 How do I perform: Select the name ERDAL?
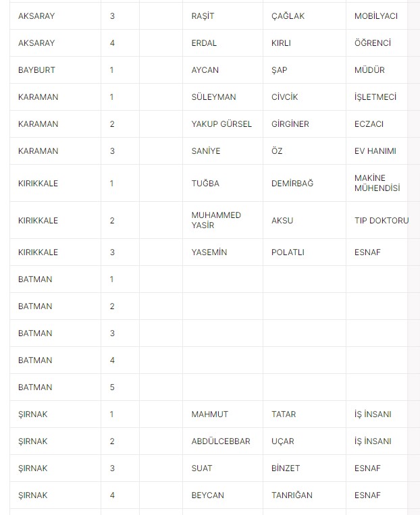pyautogui.click(x=204, y=43)
